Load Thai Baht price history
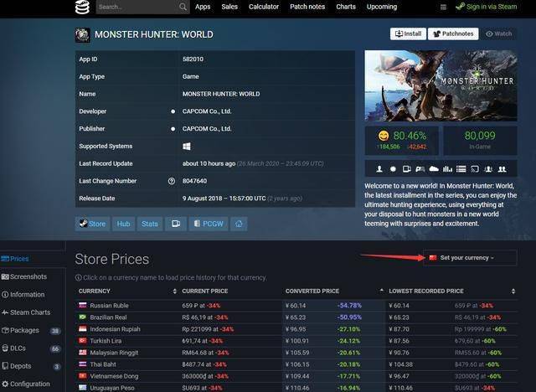The width and height of the screenshot is (536, 392). tap(103, 364)
